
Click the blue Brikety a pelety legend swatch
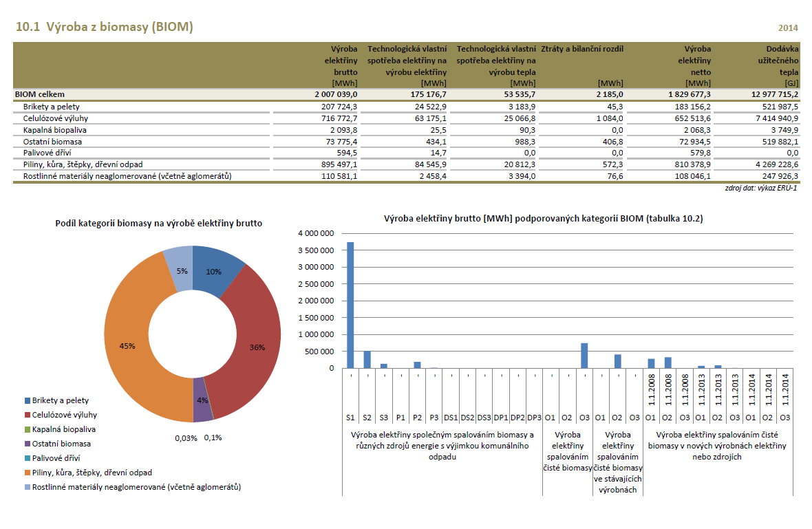[27, 400]
